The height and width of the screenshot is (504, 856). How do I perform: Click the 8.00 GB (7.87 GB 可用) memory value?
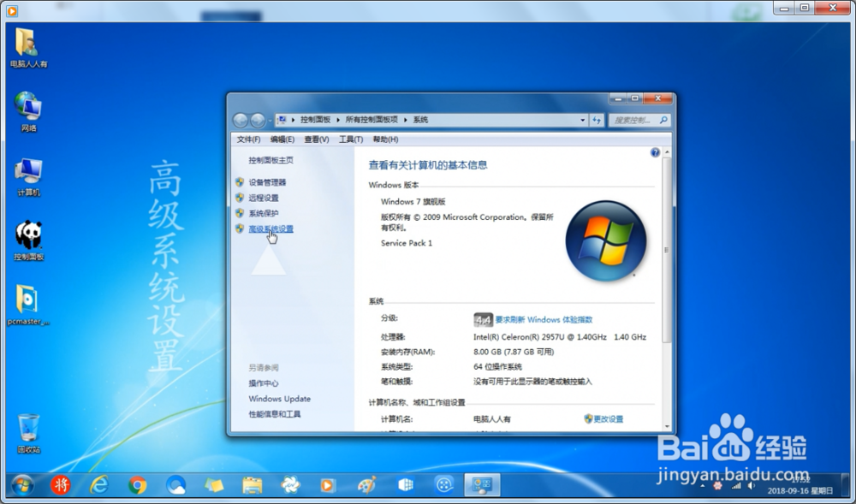click(514, 353)
